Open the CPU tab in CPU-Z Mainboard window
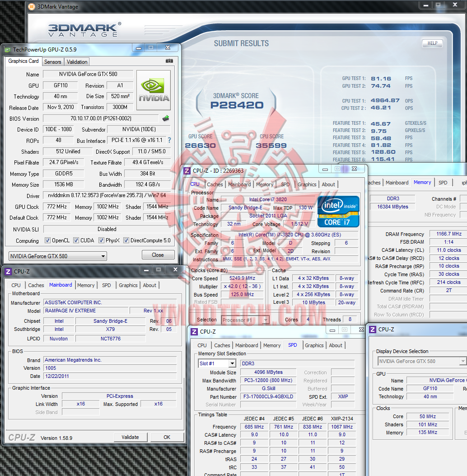This screenshot has height=476, width=467. point(16,285)
